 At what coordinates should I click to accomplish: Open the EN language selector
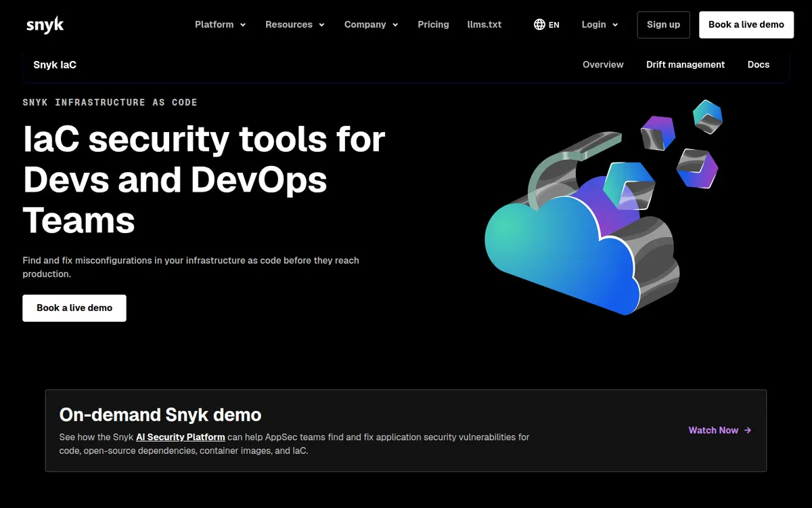pyautogui.click(x=547, y=24)
